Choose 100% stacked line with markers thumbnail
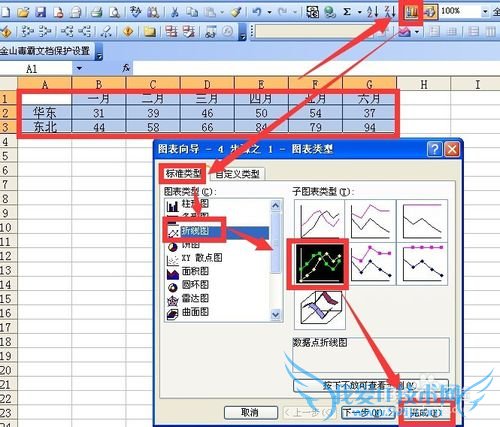Screen dimensions: 500x427 [422, 263]
